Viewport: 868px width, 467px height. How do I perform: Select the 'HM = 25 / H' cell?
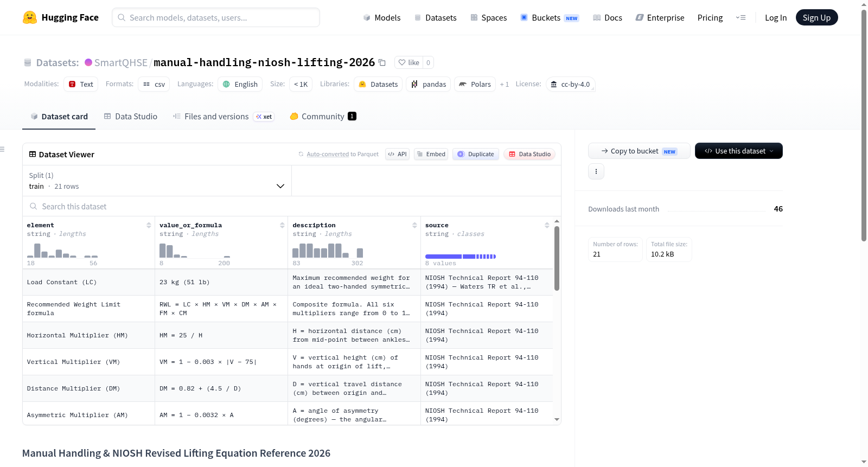(x=221, y=336)
